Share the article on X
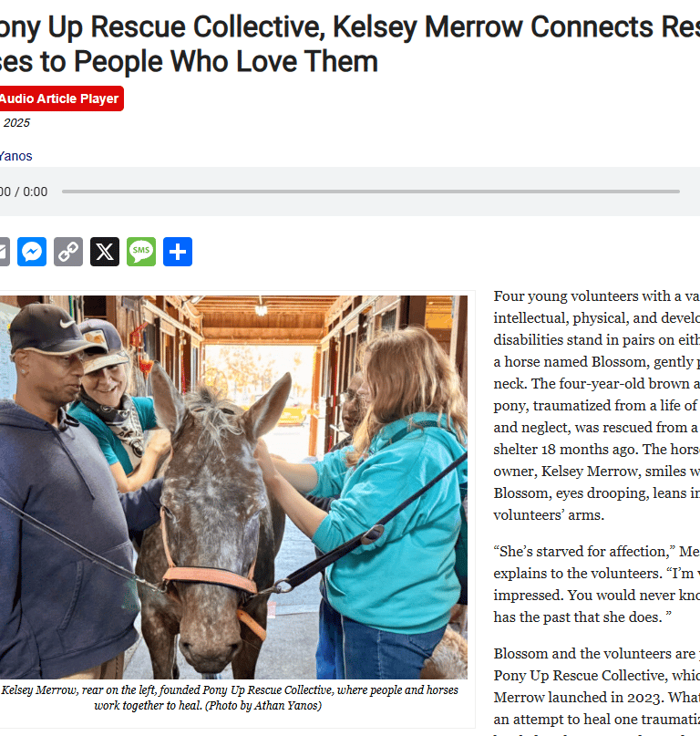The image size is (700, 736). tap(105, 252)
